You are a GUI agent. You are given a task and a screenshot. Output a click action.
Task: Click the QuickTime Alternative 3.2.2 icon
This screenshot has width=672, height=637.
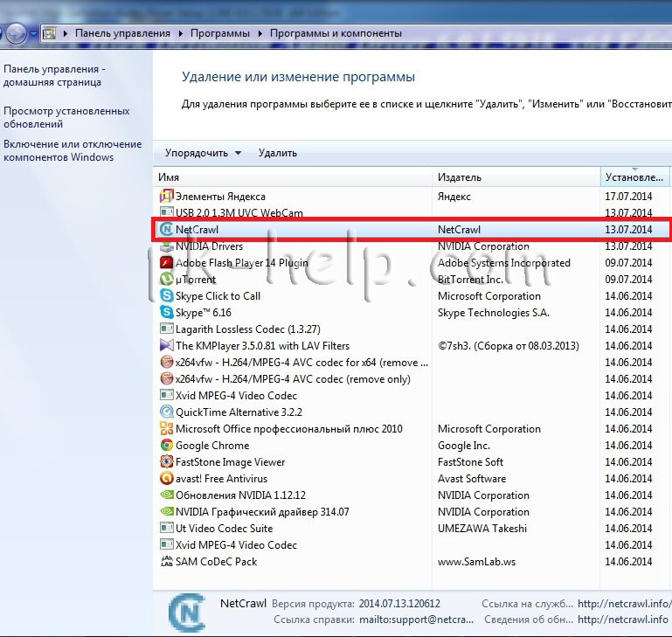click(x=166, y=412)
